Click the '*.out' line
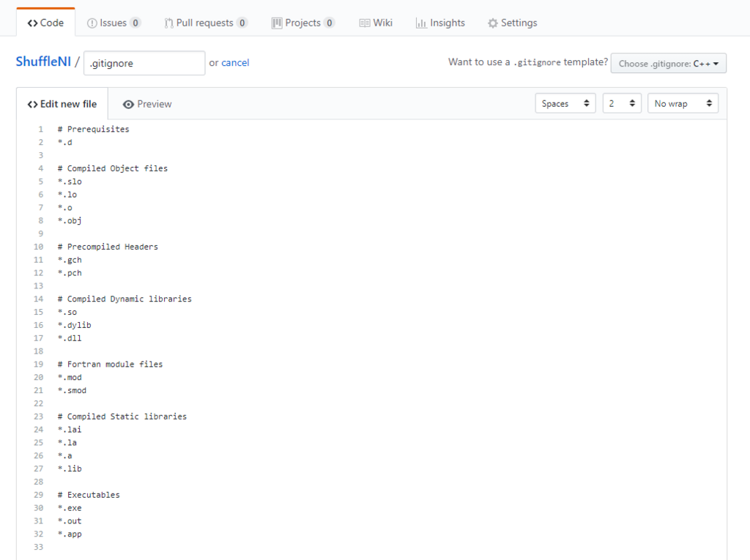This screenshot has height=560, width=750. click(70, 520)
